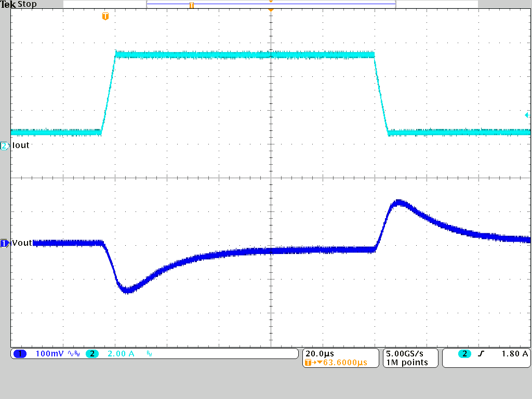
Task: Open the 5.00GS/s sample rate readout
Action: tap(405, 353)
